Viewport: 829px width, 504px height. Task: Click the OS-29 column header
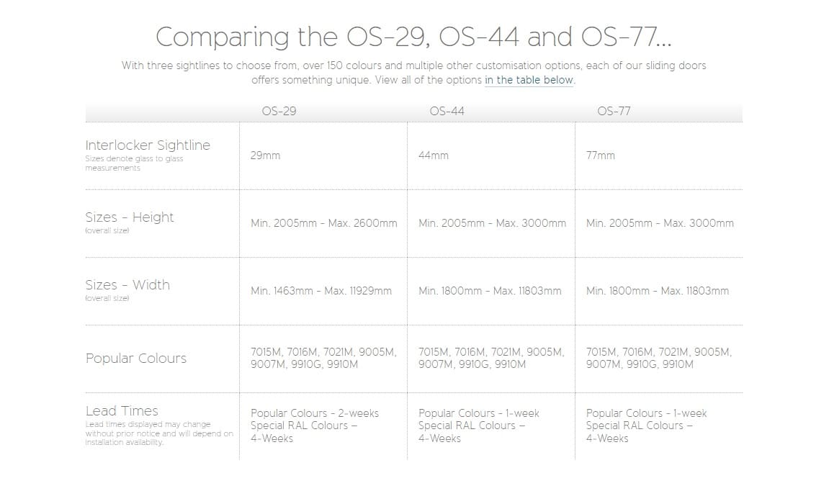point(279,111)
